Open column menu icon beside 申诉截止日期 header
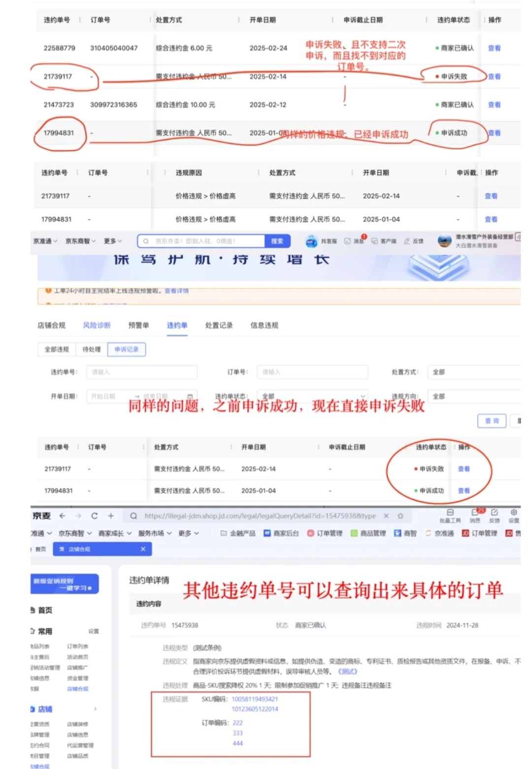 pos(427,20)
